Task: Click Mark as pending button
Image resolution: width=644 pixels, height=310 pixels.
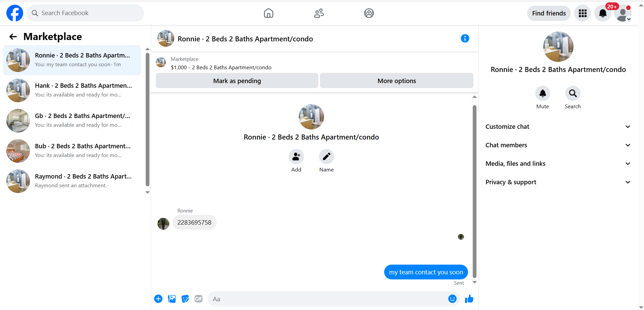Action: point(237,81)
